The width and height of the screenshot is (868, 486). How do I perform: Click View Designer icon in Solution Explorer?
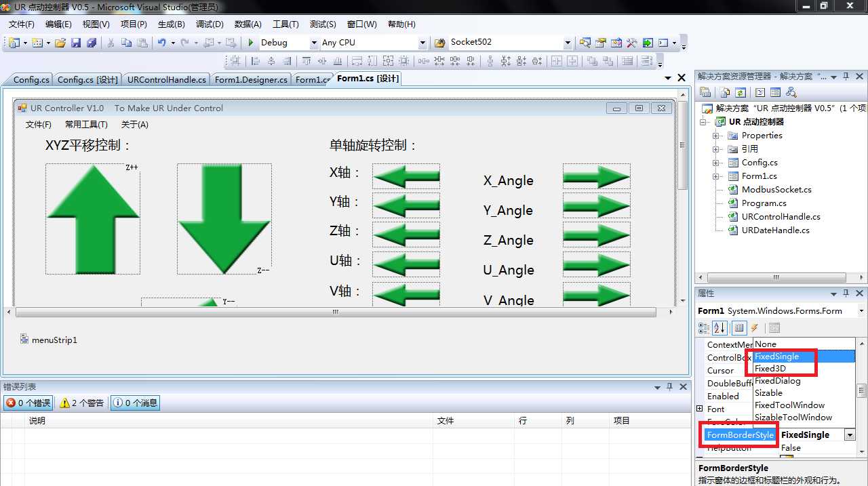(775, 92)
